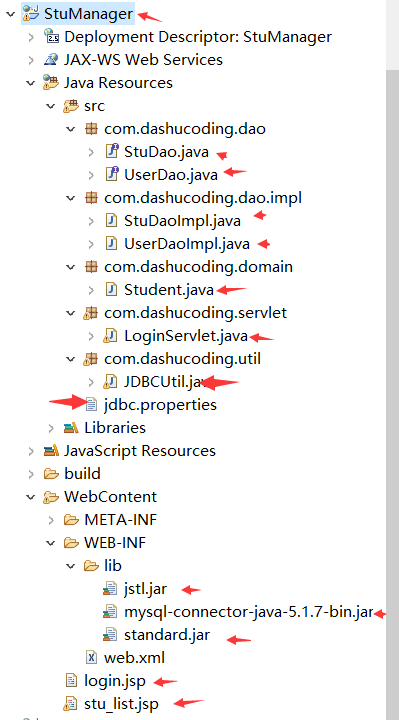Collapse the WEB-INF folder
Image resolution: width=399 pixels, height=720 pixels.
(x=51, y=543)
